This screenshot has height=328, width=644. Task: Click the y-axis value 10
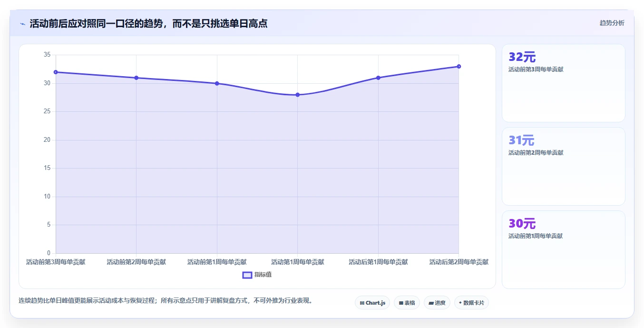[47, 197]
